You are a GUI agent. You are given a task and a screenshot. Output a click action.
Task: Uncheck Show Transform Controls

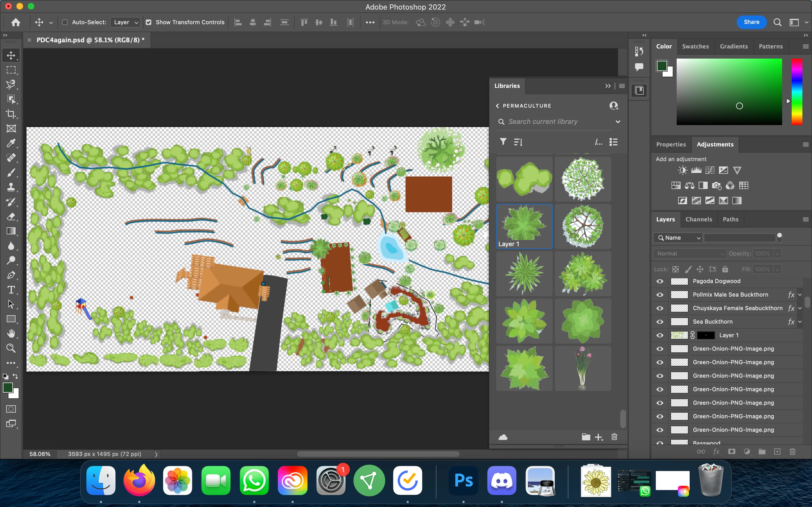[x=149, y=22]
